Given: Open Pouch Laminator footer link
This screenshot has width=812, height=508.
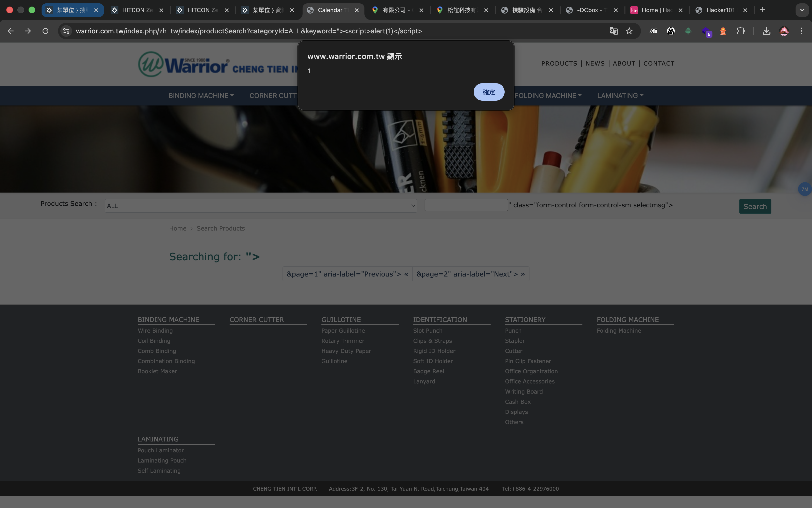Looking at the screenshot, I should [x=161, y=450].
